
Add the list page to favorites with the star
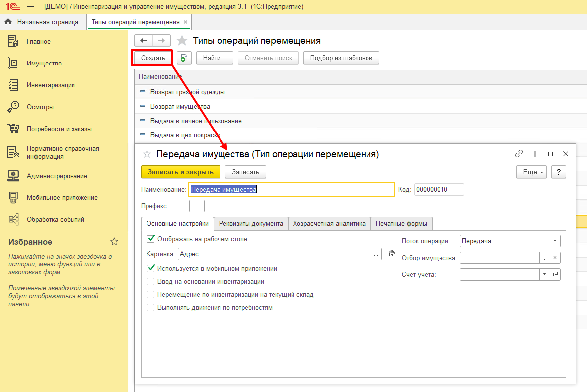pyautogui.click(x=182, y=40)
